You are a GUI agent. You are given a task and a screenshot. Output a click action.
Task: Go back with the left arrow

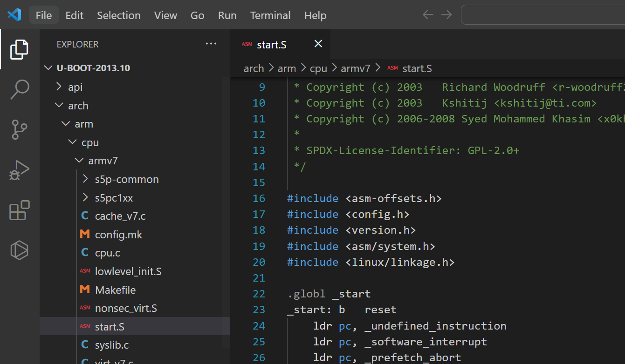click(x=428, y=15)
